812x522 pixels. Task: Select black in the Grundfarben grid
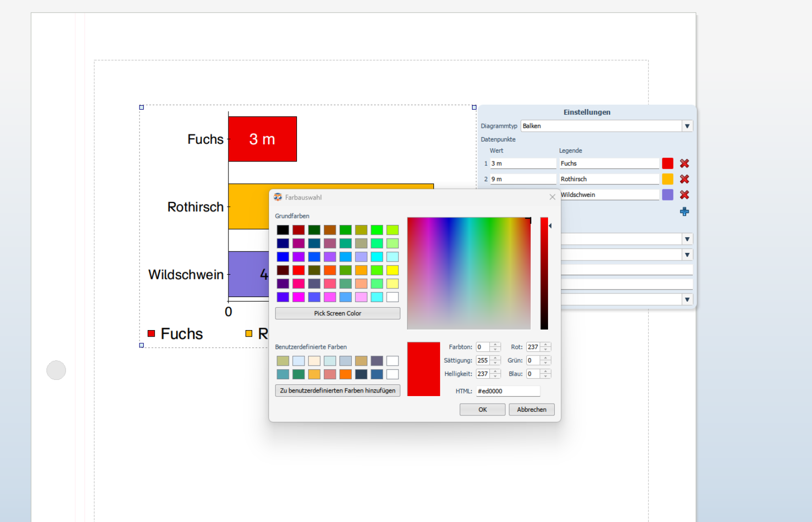tap(283, 230)
